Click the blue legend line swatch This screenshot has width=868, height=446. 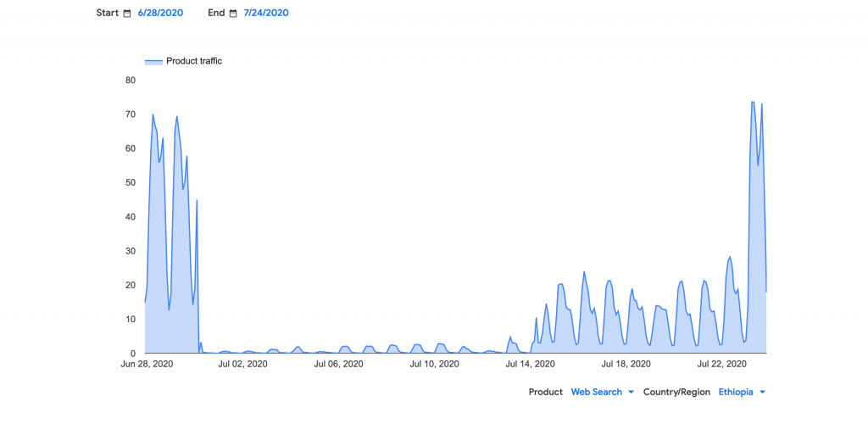tap(153, 61)
